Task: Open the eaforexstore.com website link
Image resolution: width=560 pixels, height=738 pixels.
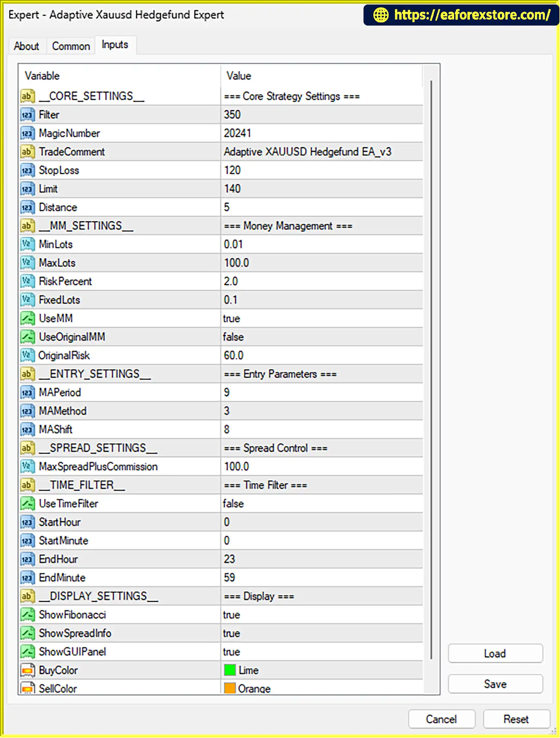Action: 472,15
